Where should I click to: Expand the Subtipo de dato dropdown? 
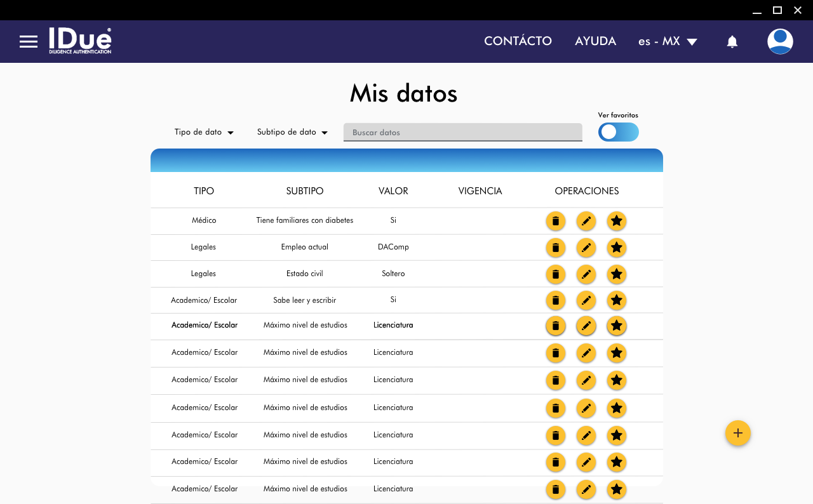click(x=292, y=132)
